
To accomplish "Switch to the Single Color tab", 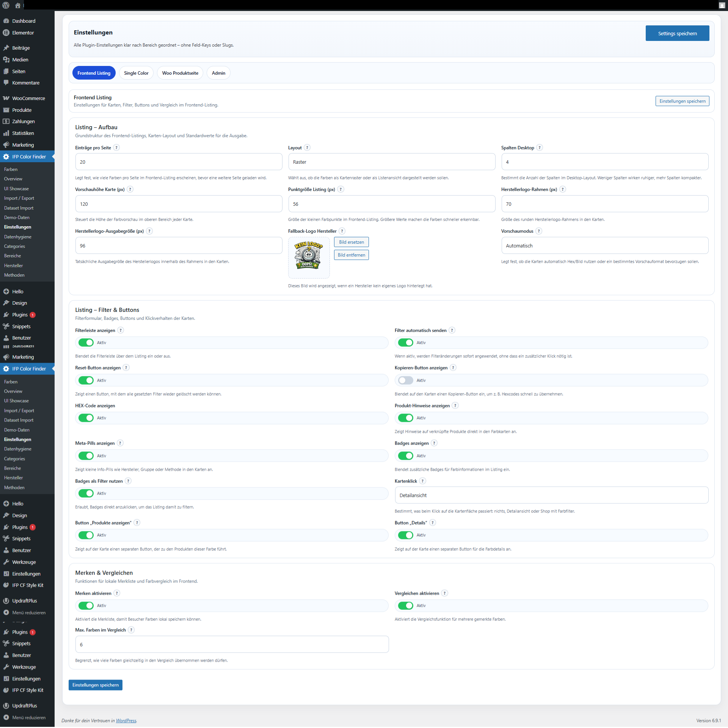I will [x=136, y=73].
